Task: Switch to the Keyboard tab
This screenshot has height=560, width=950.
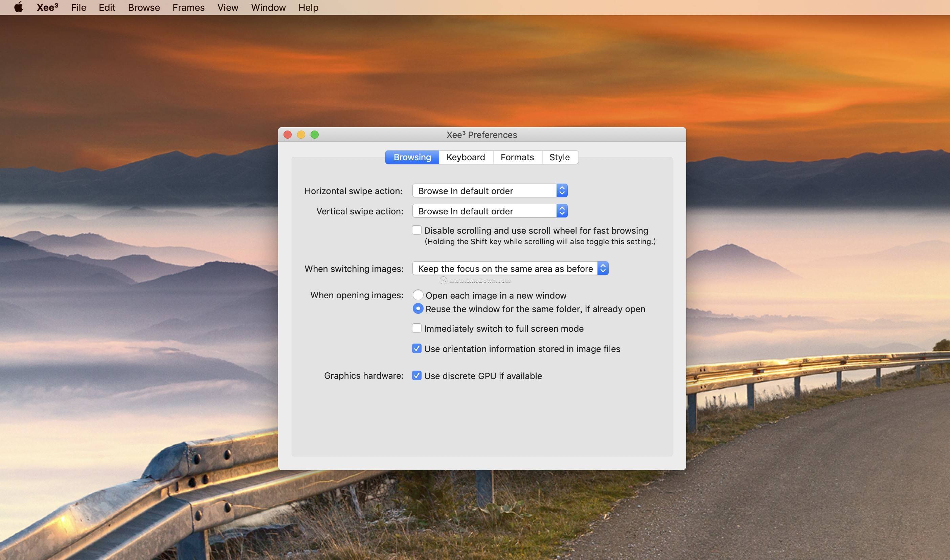Action: tap(465, 157)
